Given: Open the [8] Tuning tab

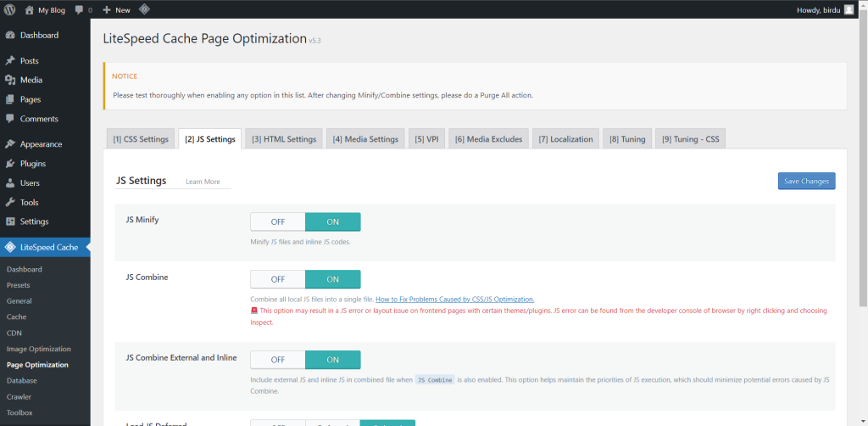Looking at the screenshot, I should tap(627, 139).
